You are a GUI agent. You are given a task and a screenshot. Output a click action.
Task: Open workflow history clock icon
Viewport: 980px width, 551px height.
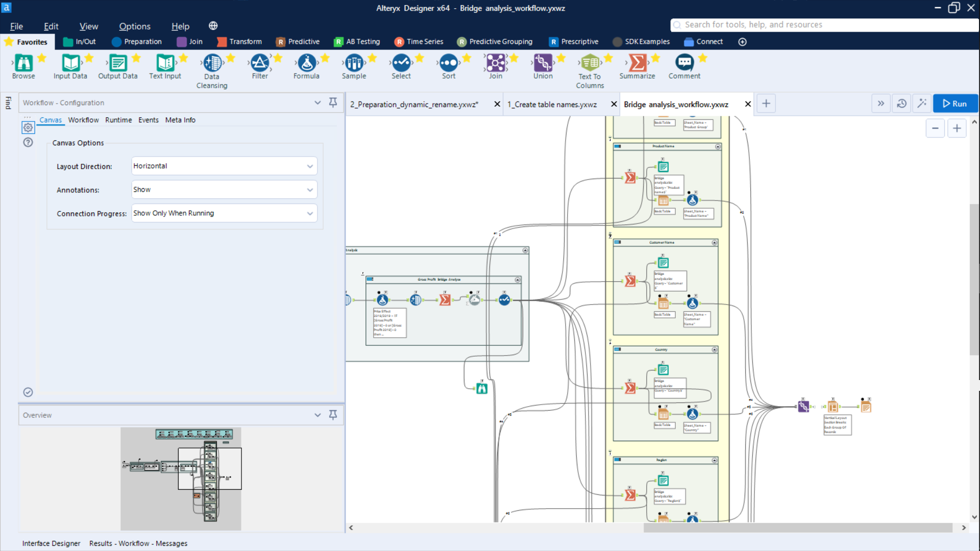coord(901,104)
